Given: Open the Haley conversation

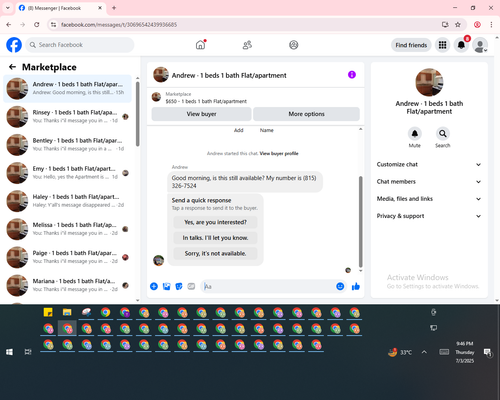Looking at the screenshot, I should (x=67, y=201).
